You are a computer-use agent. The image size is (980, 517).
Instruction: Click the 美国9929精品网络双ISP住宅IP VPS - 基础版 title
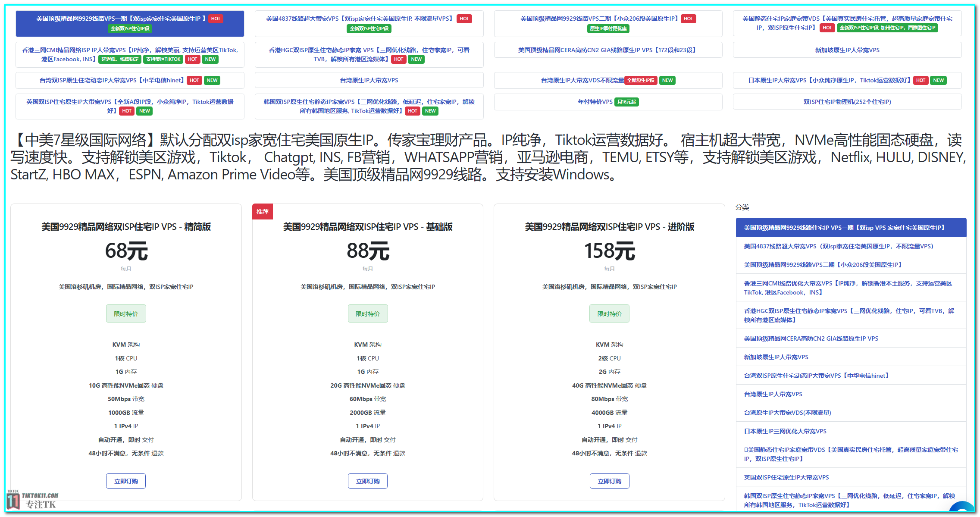(x=368, y=227)
